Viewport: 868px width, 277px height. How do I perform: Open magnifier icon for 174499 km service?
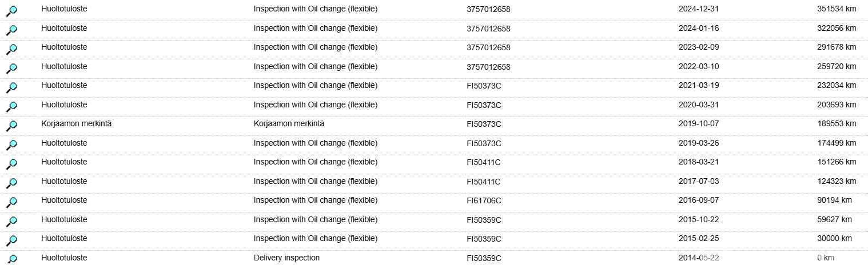click(x=11, y=145)
